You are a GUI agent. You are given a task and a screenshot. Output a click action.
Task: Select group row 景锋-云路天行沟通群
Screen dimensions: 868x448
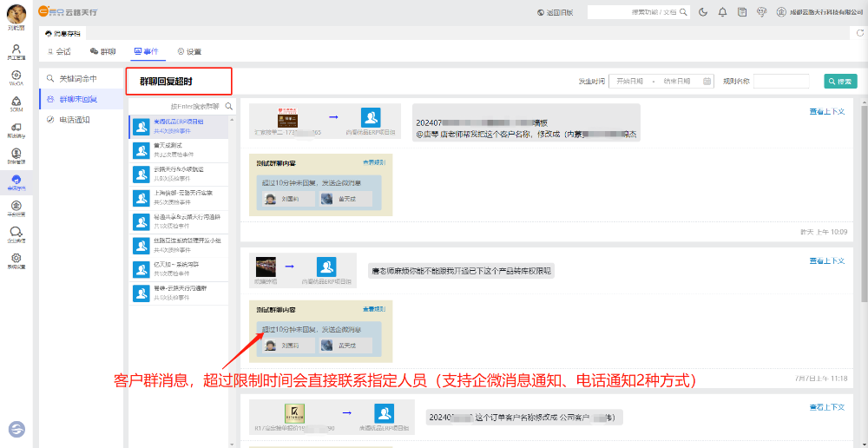178,293
